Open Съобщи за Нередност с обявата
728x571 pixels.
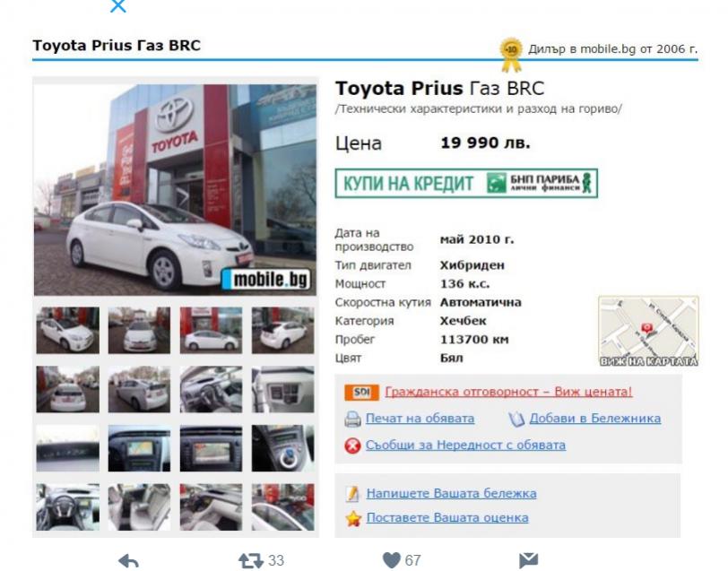pos(465,446)
